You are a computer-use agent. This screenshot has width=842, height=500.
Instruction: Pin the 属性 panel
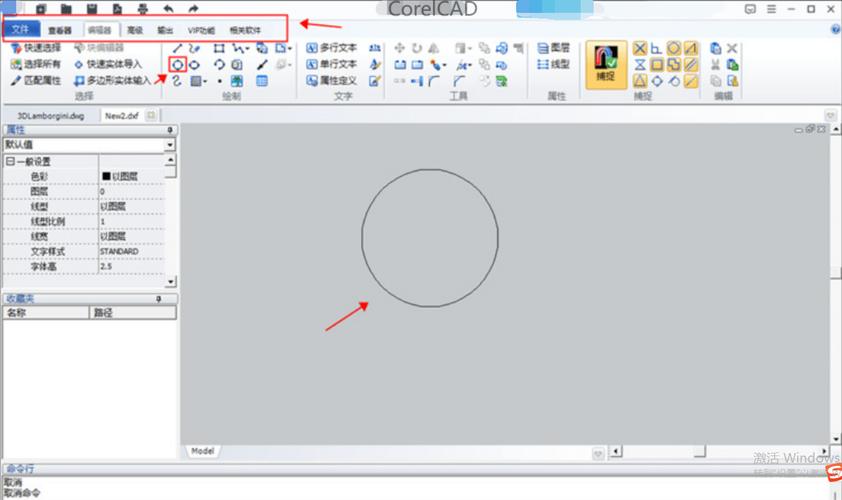click(170, 130)
